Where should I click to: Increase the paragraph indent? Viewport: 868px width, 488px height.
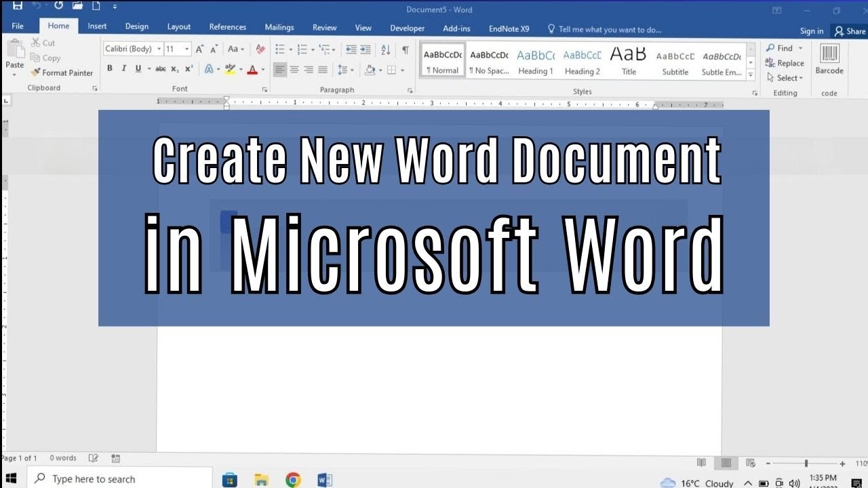(x=366, y=49)
